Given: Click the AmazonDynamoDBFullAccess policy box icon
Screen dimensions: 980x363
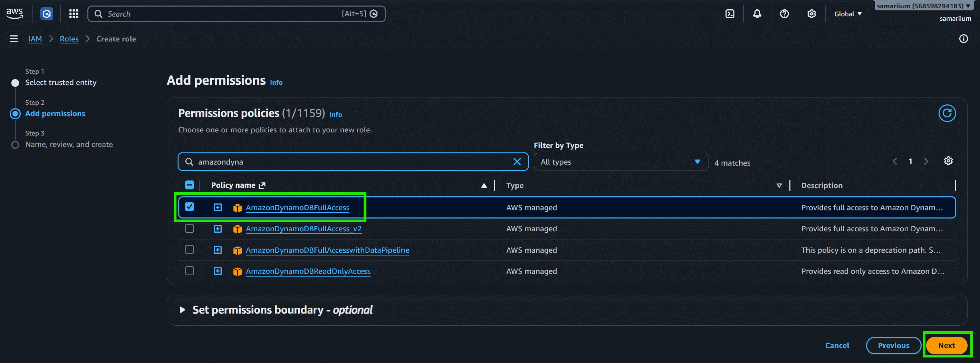Looking at the screenshot, I should coord(237,208).
